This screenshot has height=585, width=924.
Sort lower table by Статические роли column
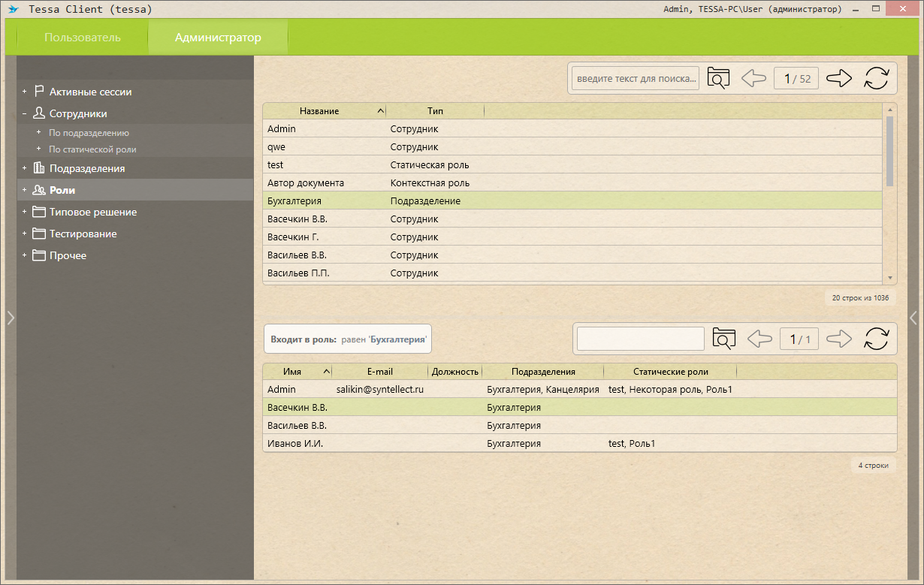click(670, 372)
